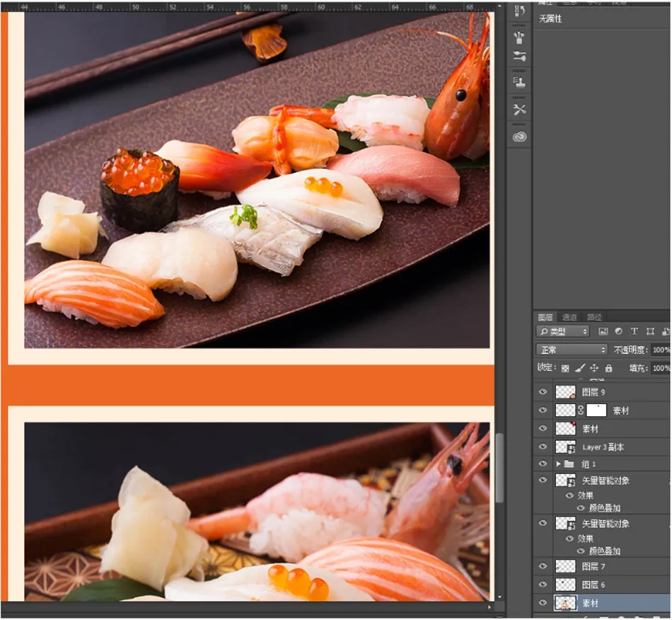Open the History panel icon
The width and height of the screenshot is (672, 620).
pos(519,11)
